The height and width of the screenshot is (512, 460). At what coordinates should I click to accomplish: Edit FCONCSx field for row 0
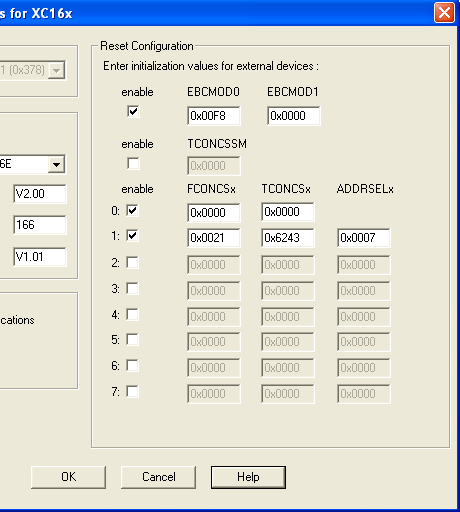coord(214,212)
